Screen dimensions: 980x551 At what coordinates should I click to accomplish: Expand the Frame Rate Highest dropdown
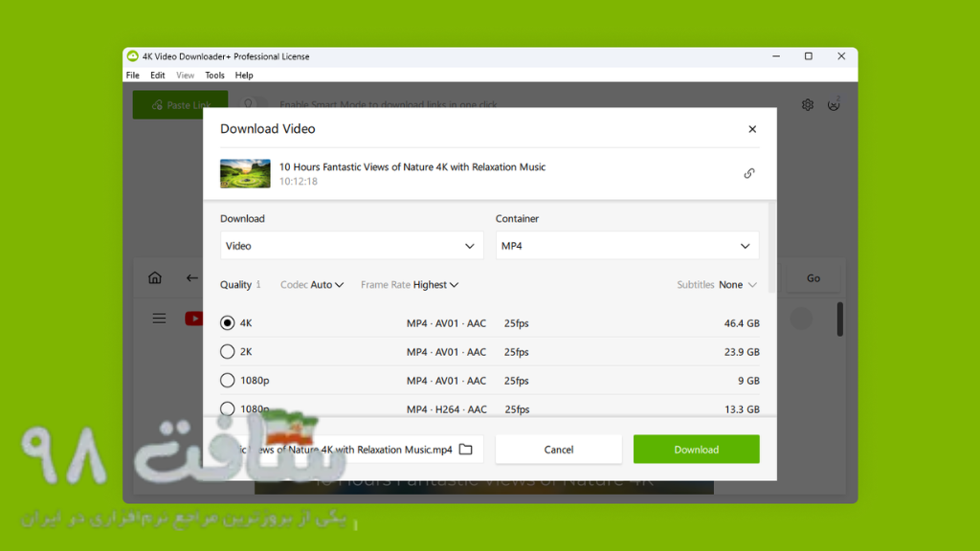point(410,284)
